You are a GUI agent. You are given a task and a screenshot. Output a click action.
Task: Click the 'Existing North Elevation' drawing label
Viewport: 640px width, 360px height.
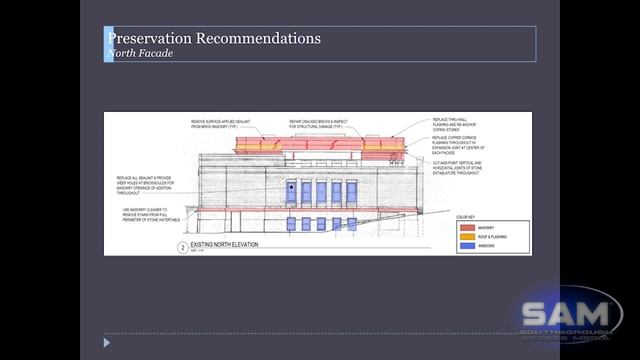(x=224, y=244)
